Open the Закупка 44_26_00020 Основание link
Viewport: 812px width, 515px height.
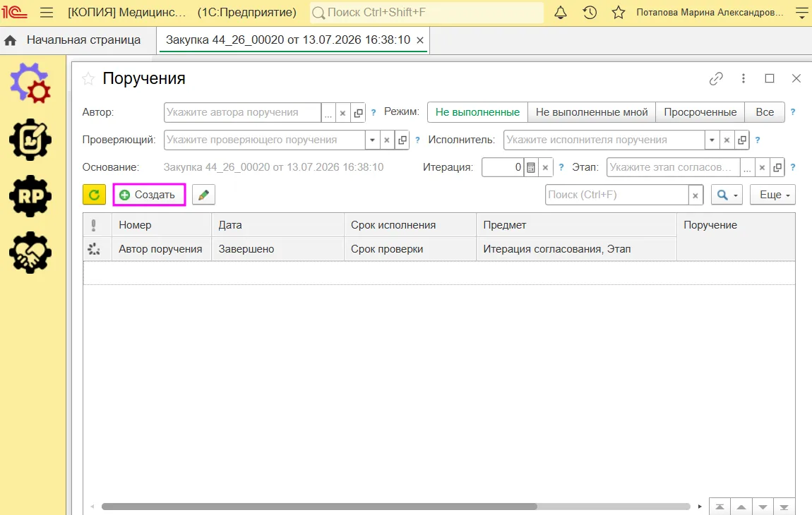pos(273,167)
